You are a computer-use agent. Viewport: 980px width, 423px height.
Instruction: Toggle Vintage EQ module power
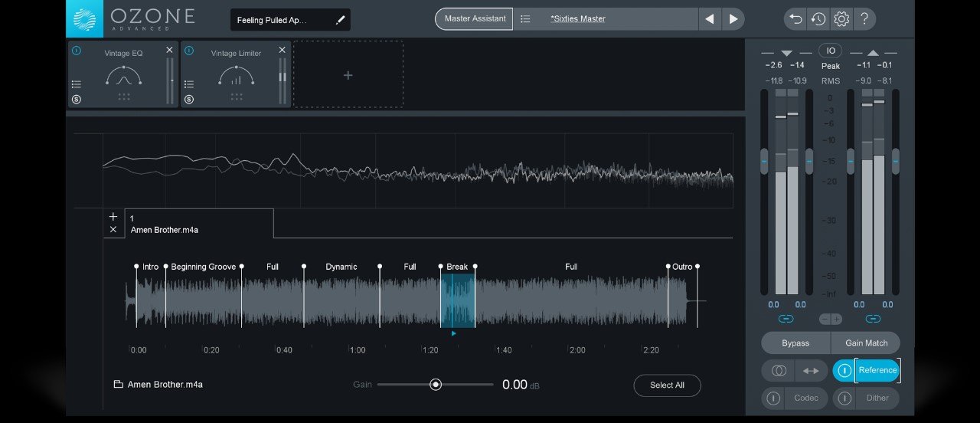[x=76, y=51]
